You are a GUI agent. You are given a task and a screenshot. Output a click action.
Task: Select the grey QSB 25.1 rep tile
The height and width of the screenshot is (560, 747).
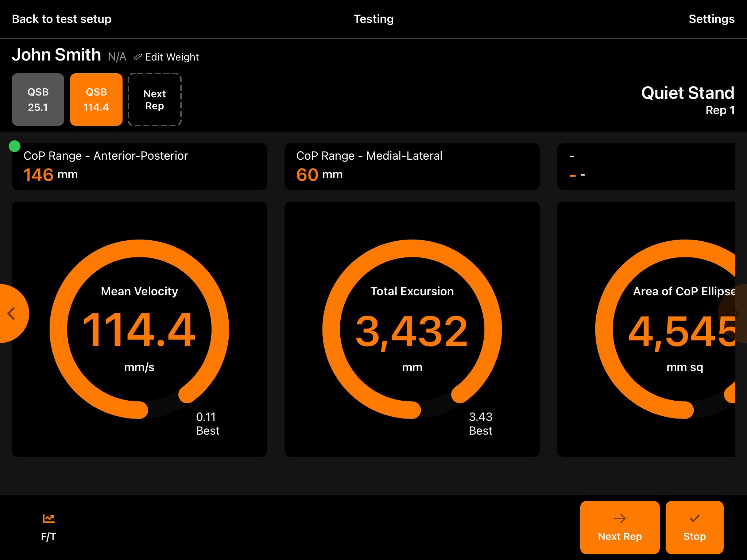[x=38, y=100]
